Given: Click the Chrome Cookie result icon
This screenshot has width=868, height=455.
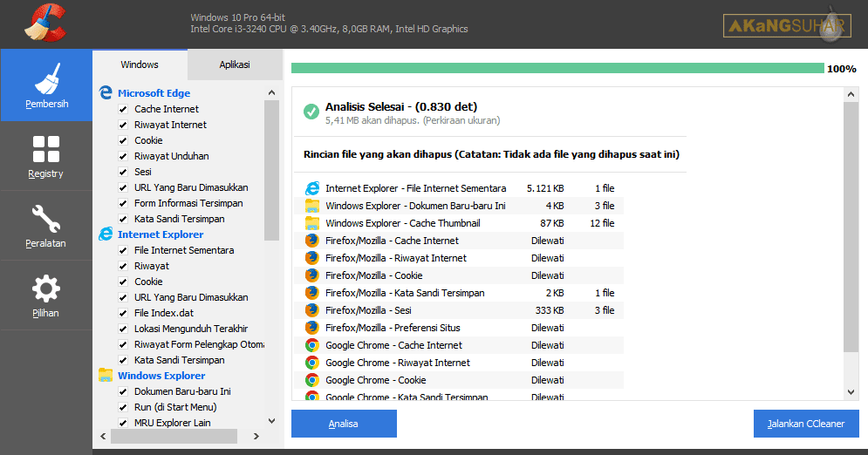Looking at the screenshot, I should (x=312, y=380).
